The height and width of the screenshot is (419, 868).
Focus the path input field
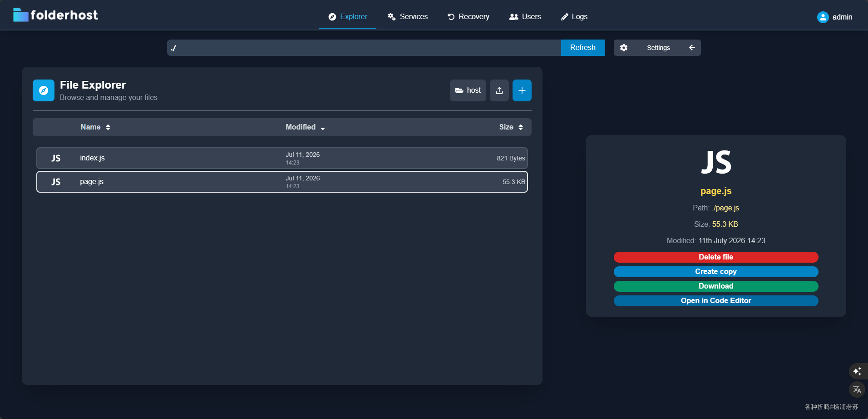[364, 48]
